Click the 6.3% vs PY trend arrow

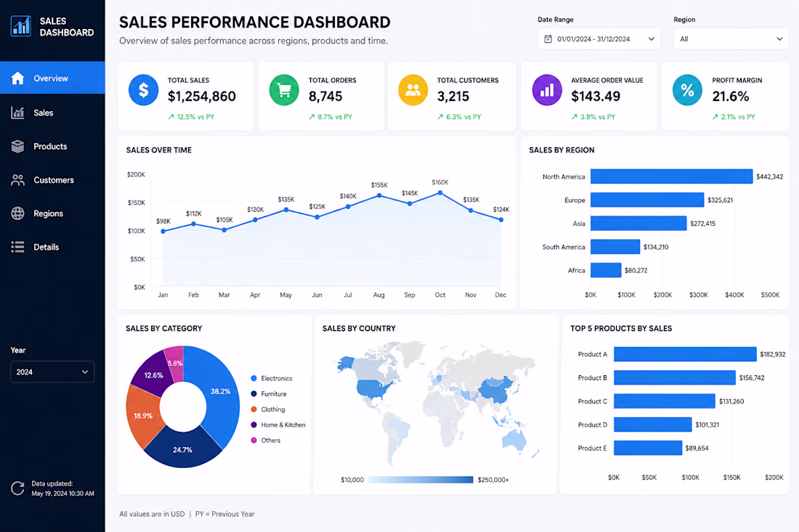tap(440, 117)
